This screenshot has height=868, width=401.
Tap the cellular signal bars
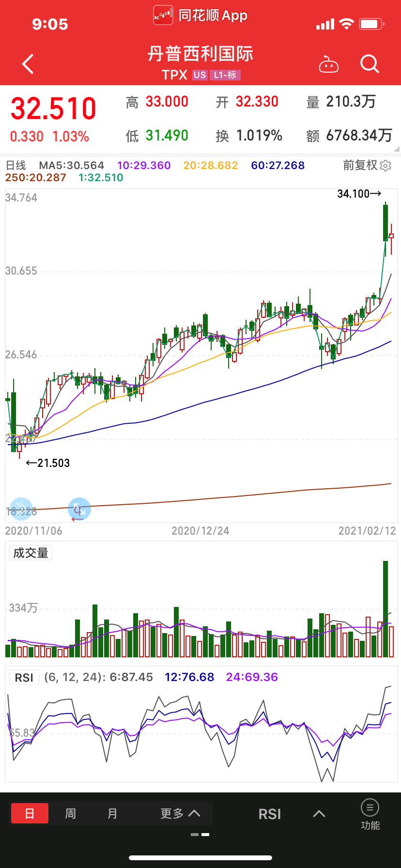(x=325, y=24)
